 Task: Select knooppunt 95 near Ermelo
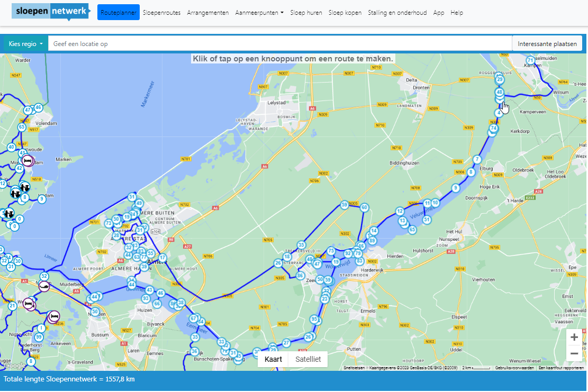314,318
